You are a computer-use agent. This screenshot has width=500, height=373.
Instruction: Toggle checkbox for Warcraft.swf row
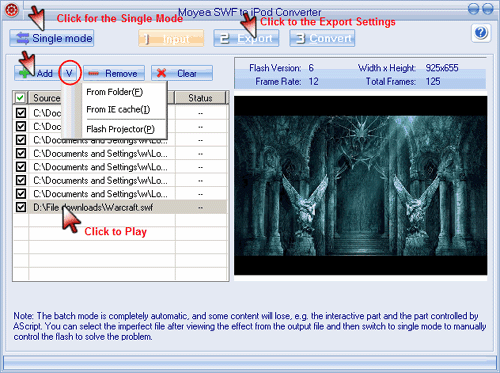(x=21, y=207)
